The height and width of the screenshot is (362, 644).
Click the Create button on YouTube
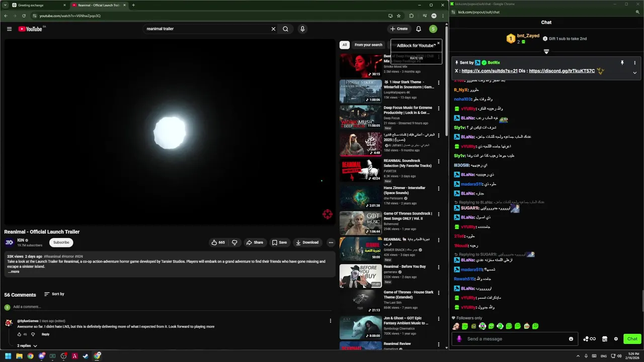(x=399, y=29)
